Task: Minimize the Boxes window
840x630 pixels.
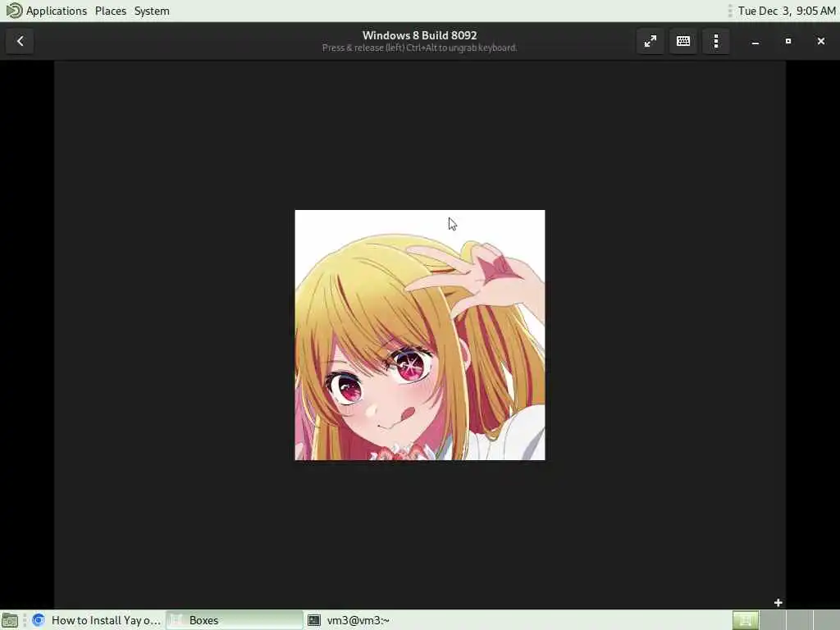Action: coord(756,41)
